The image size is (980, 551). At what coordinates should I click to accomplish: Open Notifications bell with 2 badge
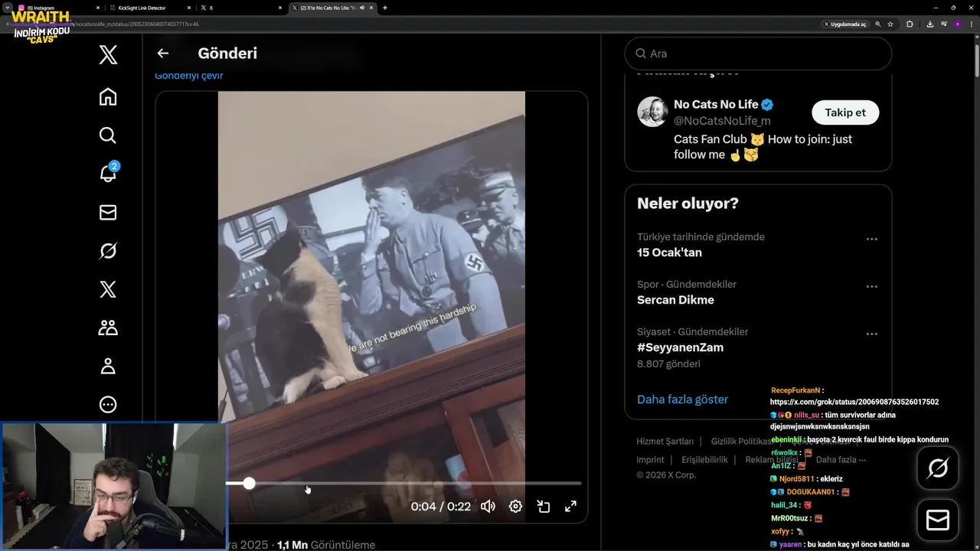pyautogui.click(x=108, y=174)
